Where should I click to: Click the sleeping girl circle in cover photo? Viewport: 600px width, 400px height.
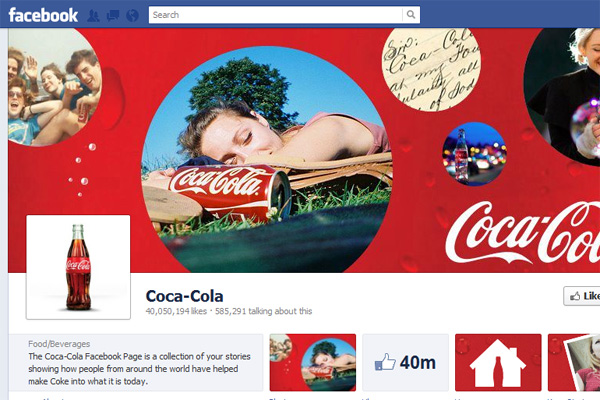267,160
